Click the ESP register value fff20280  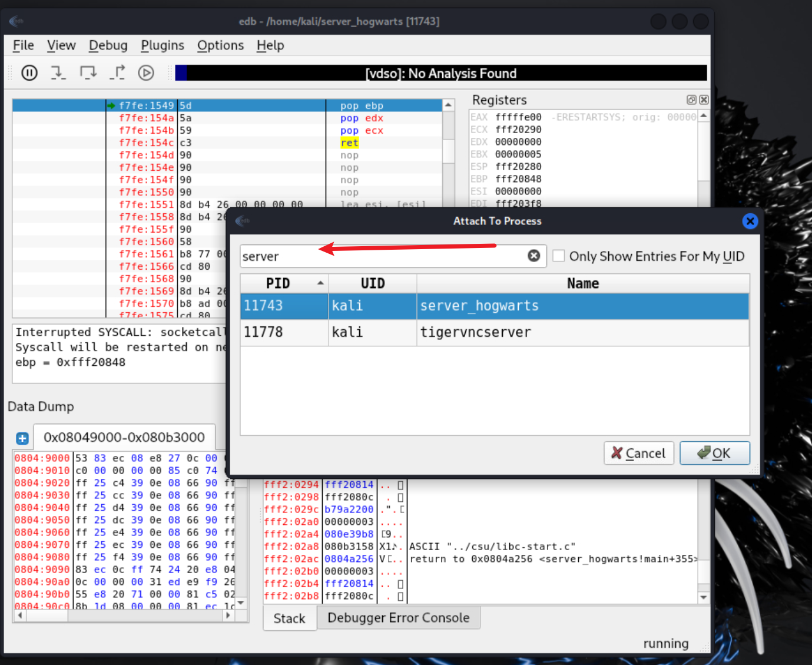[518, 167]
